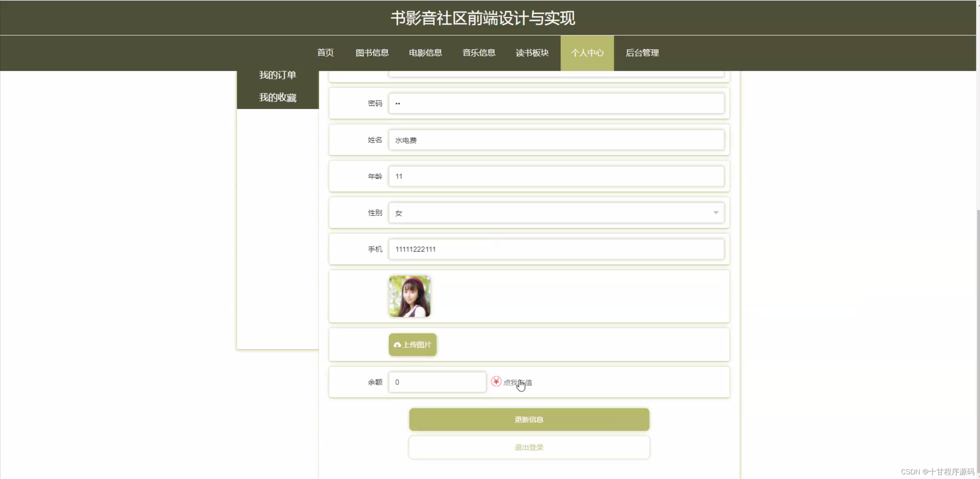Open 我的收藏 in sidebar
Screen dimensions: 980x479
(x=277, y=97)
